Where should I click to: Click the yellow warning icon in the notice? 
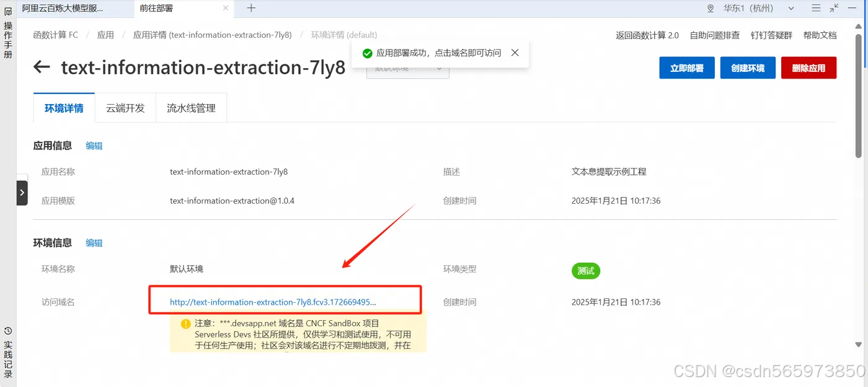186,323
